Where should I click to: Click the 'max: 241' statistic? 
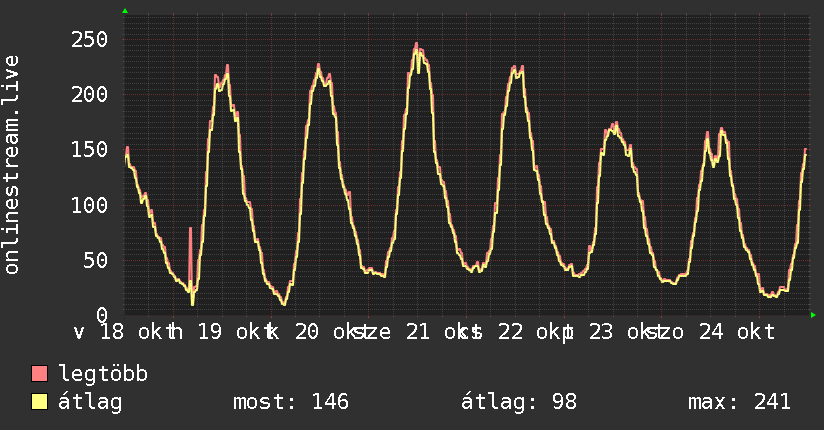(x=739, y=402)
